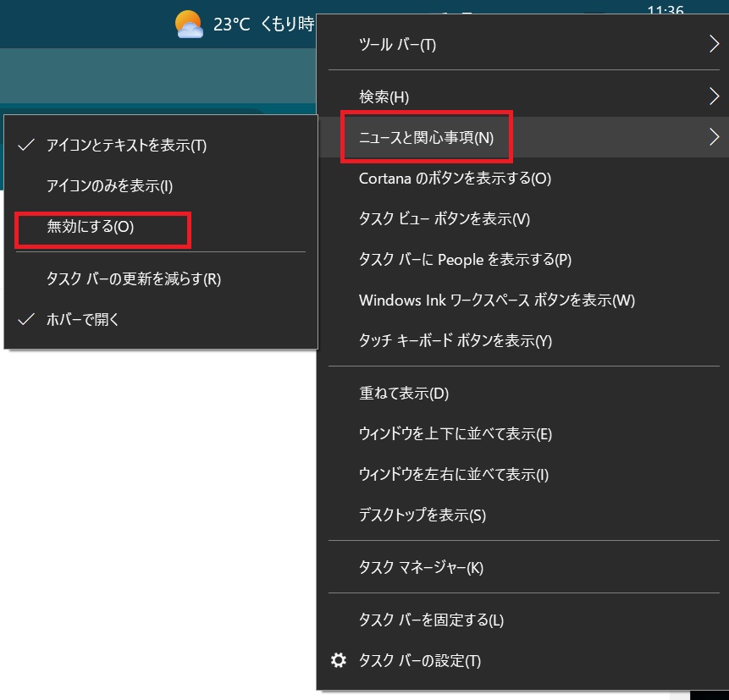
Task: Choose デスクトップを表示(S)
Action: click(523, 515)
